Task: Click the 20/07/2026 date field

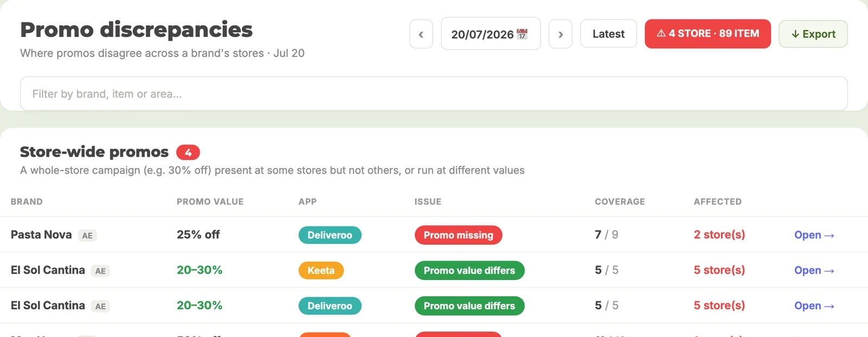Action: (x=490, y=34)
